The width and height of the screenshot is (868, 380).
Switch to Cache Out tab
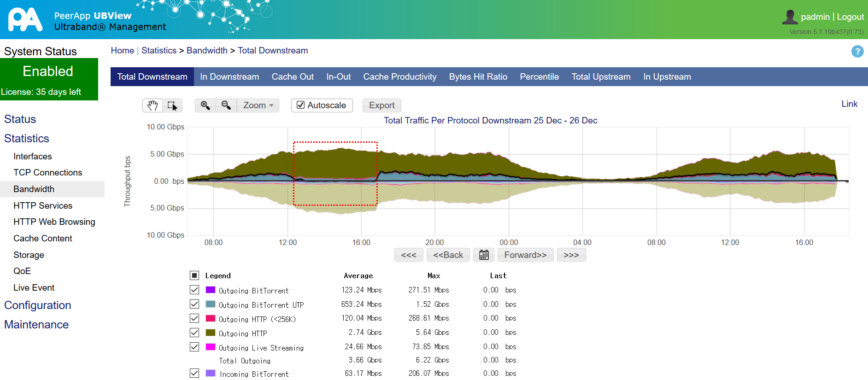tap(293, 77)
